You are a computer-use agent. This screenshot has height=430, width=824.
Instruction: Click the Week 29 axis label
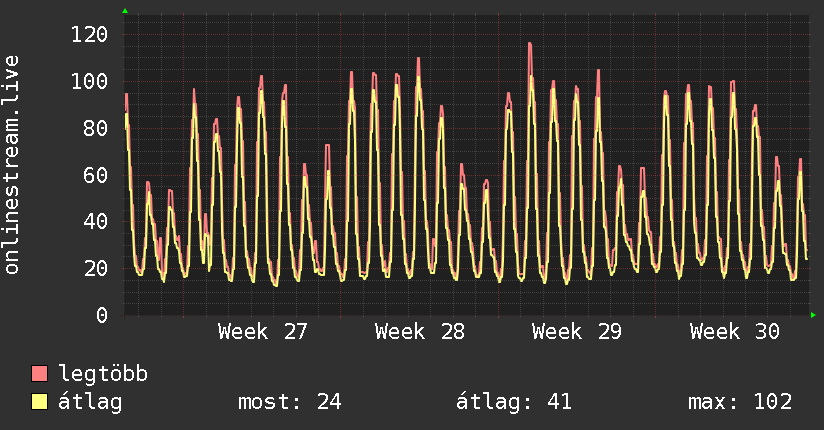click(577, 332)
